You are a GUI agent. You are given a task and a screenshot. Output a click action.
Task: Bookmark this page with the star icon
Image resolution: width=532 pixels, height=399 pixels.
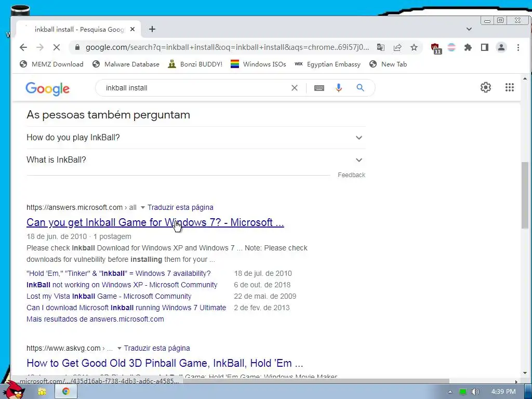pos(414,47)
